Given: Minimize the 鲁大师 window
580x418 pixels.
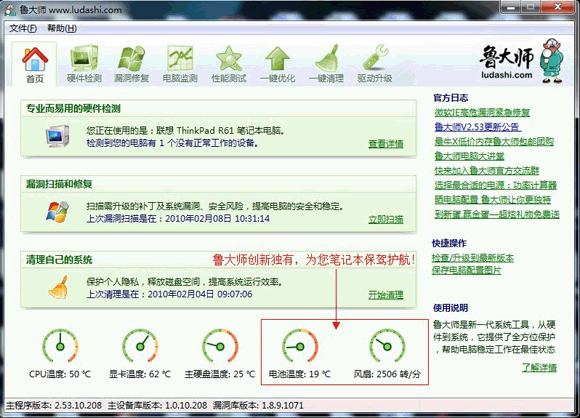Looking at the screenshot, I should pyautogui.click(x=511, y=7).
